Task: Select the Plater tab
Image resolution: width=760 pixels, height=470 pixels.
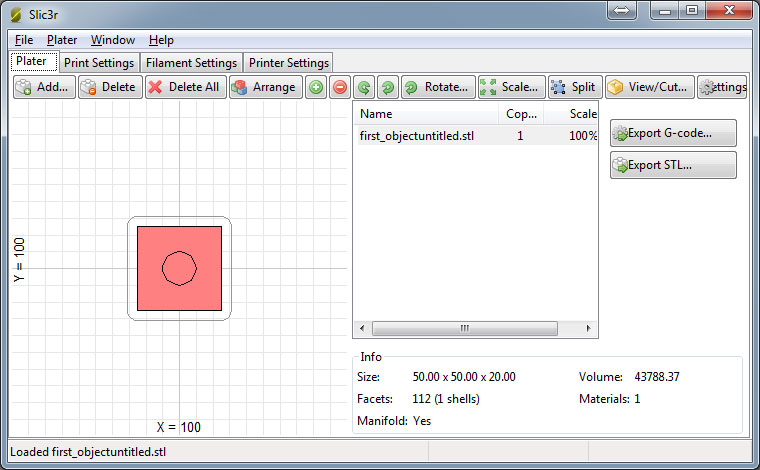Action: 32,61
